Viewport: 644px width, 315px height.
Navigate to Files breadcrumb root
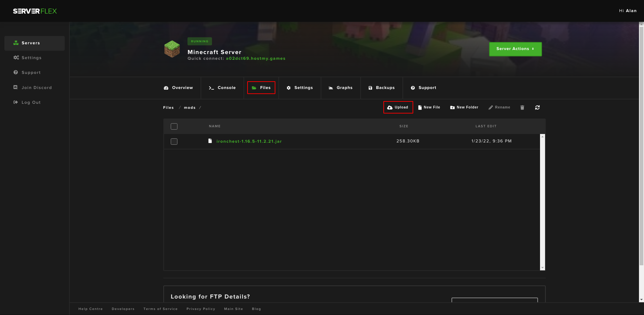168,108
